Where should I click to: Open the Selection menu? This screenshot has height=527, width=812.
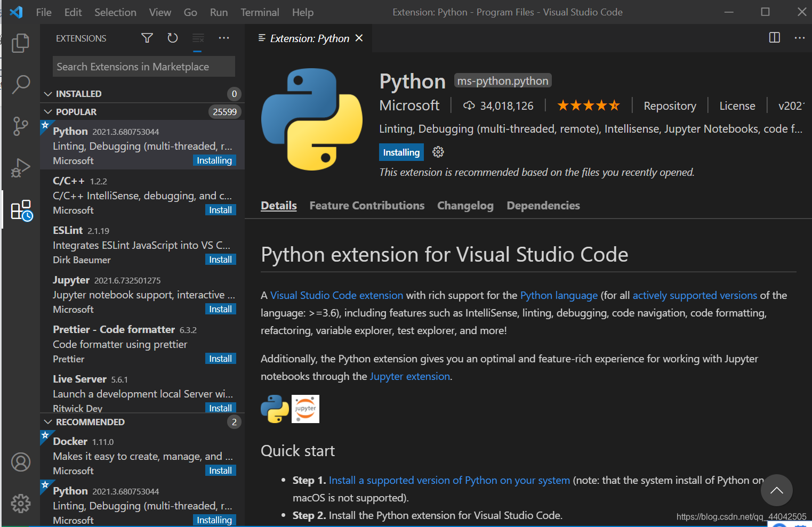(115, 12)
